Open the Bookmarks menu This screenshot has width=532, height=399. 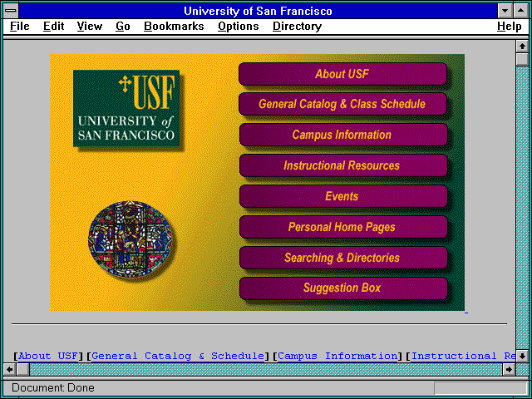pyautogui.click(x=174, y=27)
